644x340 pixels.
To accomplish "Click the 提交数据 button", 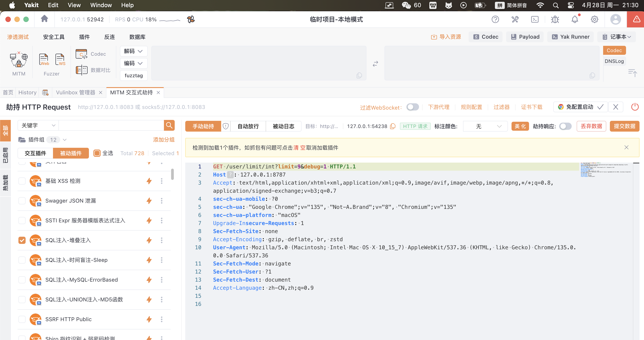I will tap(624, 126).
